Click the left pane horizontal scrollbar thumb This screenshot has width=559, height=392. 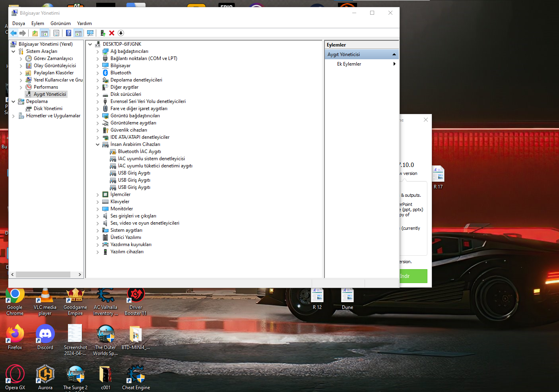(43, 274)
